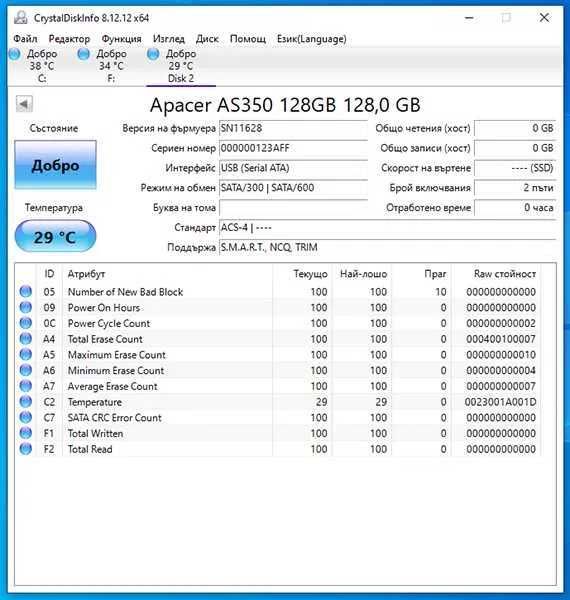Click status orb of Maximum Erase Count row
Viewport: 570px width, 600px height.
(26, 354)
